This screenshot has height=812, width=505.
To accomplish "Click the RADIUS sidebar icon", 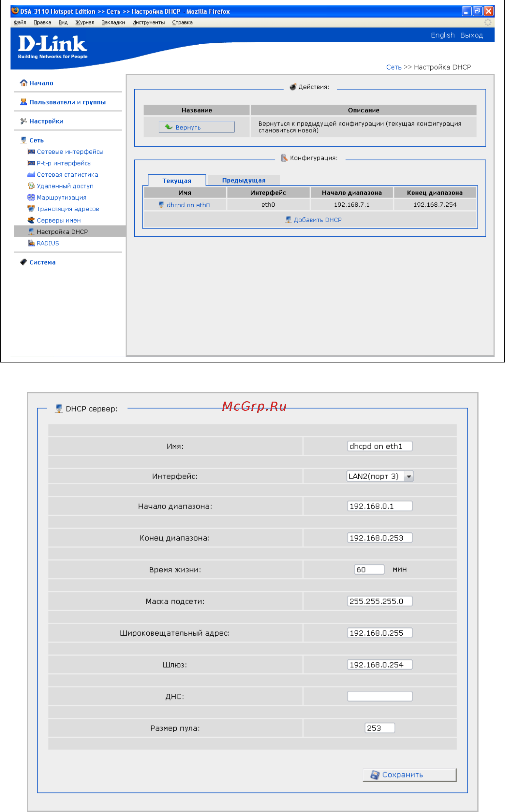I will point(31,243).
